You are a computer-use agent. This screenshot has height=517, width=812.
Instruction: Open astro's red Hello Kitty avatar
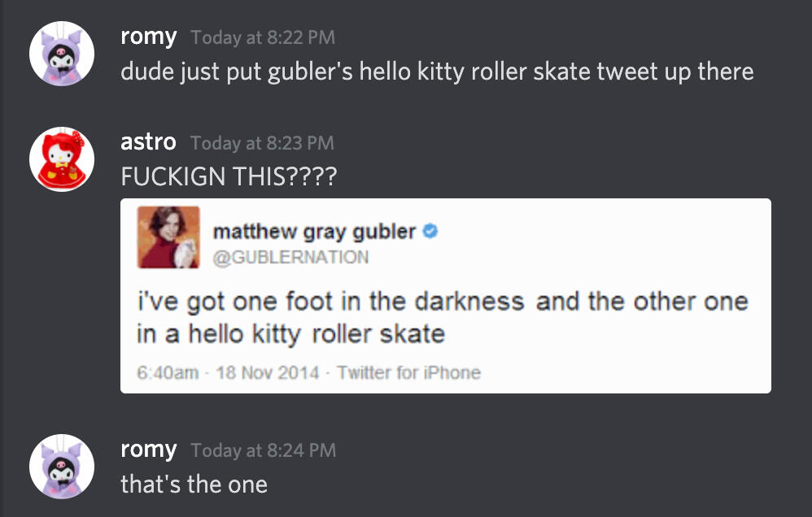(62, 159)
